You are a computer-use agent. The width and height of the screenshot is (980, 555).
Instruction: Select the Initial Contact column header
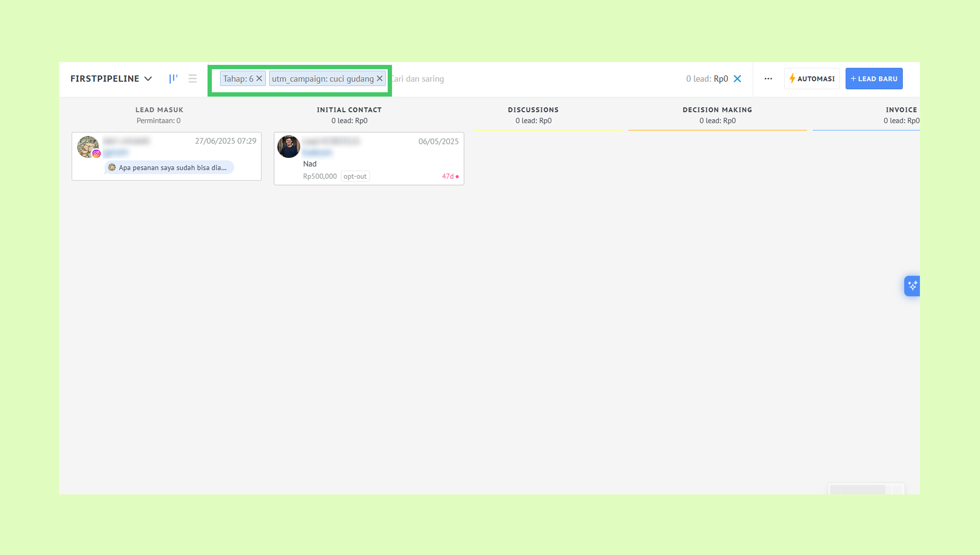349,110
